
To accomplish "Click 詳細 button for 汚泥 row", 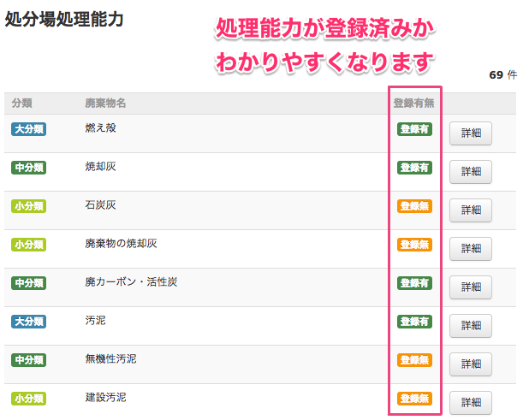I will [471, 325].
